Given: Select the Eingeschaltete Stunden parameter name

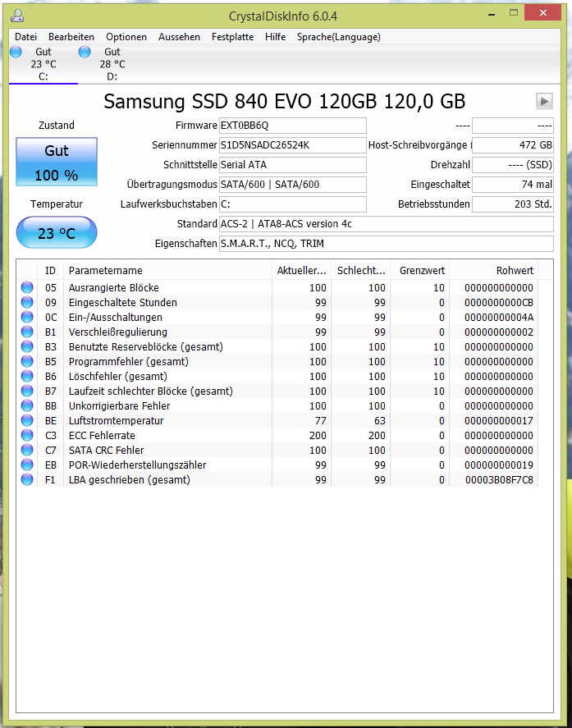Looking at the screenshot, I should (122, 302).
